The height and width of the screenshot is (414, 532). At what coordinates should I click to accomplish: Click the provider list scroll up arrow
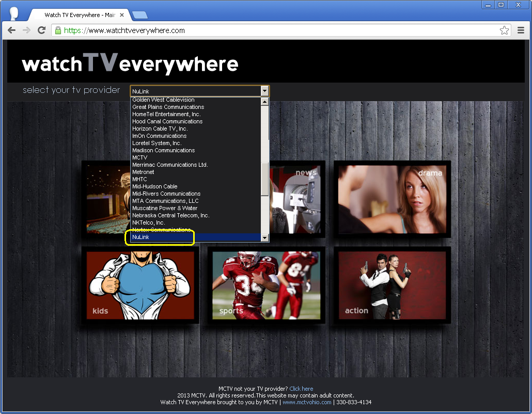264,101
